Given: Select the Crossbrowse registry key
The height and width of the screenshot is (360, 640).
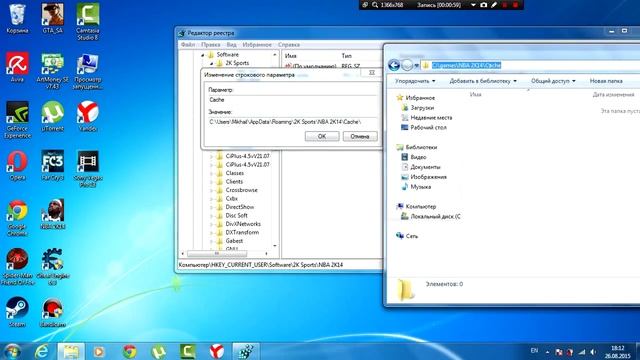Looking at the screenshot, I should point(241,190).
